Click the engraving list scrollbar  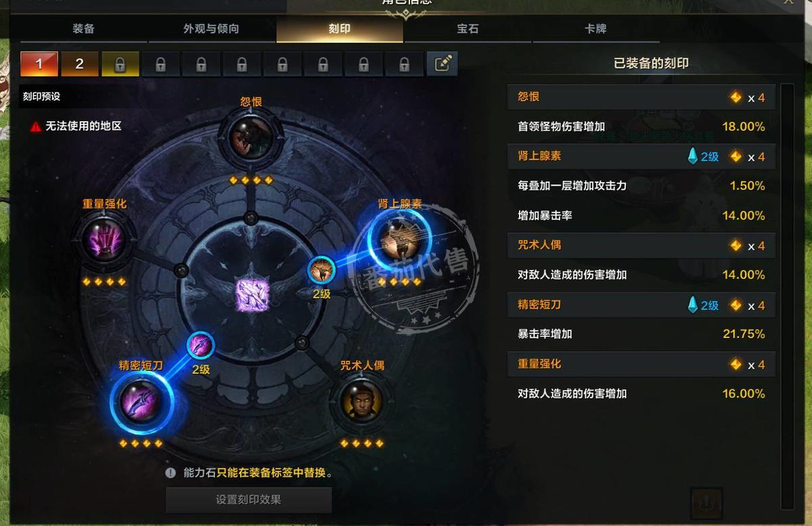(x=787, y=297)
